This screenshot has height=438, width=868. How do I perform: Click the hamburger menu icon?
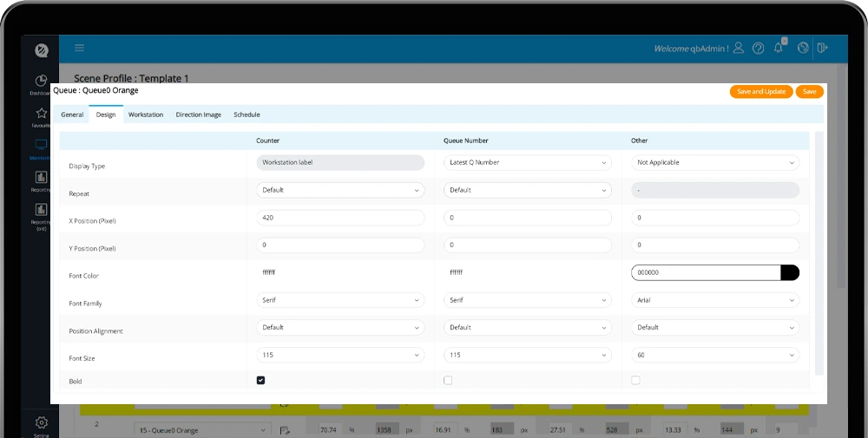(x=80, y=49)
